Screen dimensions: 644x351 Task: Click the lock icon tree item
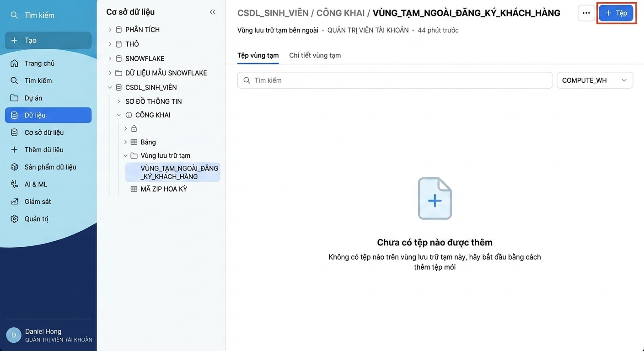tap(134, 128)
